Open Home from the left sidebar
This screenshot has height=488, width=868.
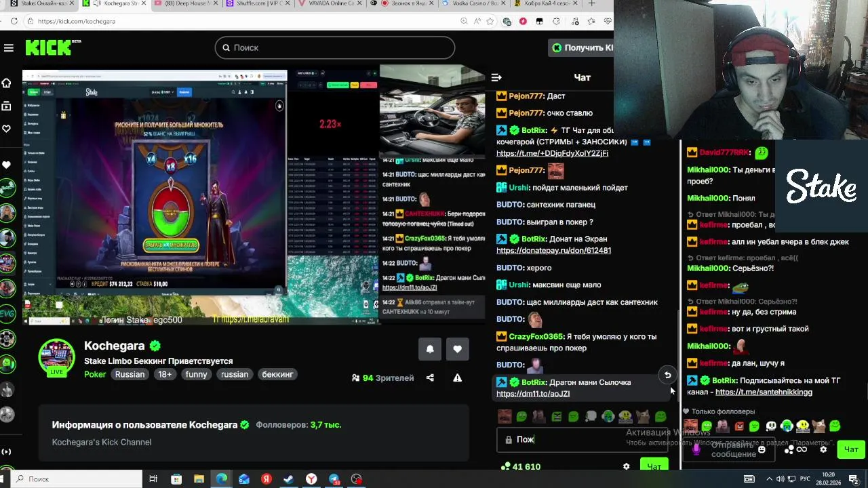coord(6,83)
